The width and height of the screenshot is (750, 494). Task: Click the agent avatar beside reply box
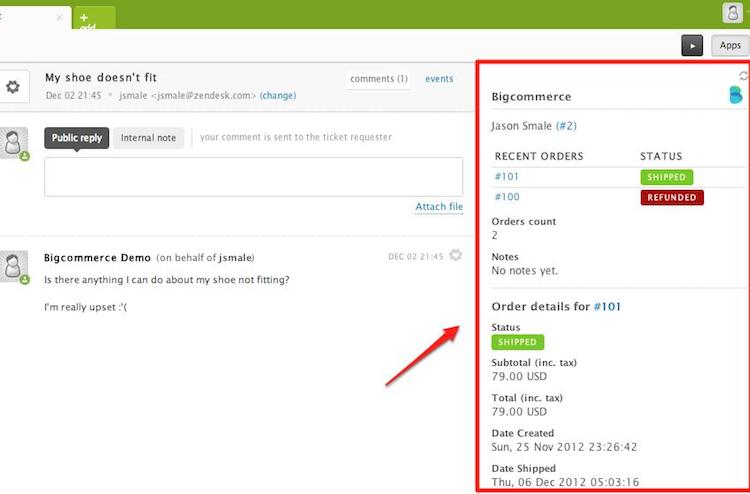(x=14, y=143)
